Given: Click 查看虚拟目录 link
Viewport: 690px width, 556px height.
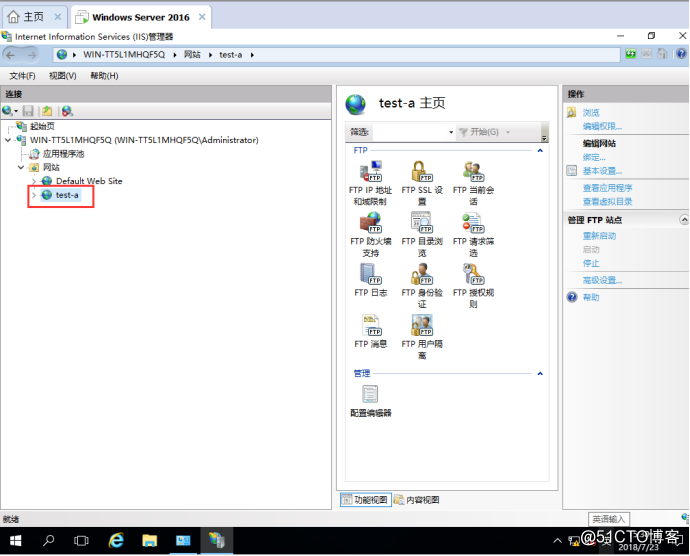Looking at the screenshot, I should (607, 202).
